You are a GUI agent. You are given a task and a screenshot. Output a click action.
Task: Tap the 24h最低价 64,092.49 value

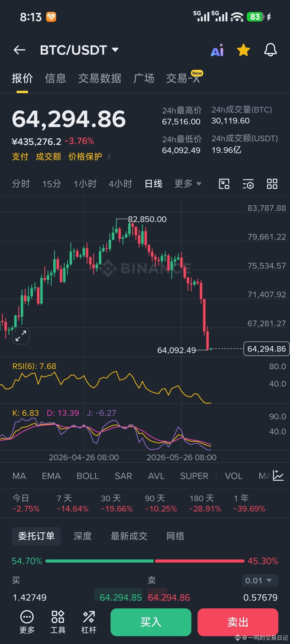[181, 150]
